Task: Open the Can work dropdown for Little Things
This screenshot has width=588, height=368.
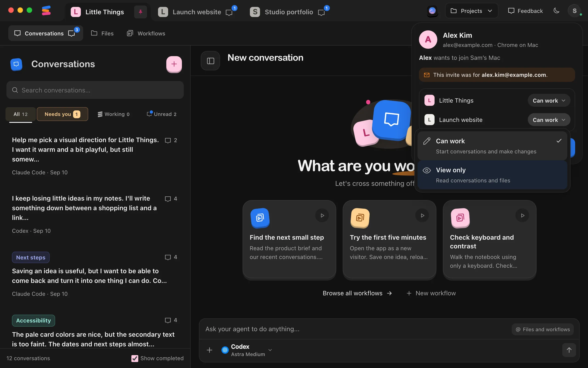Action: tap(549, 101)
